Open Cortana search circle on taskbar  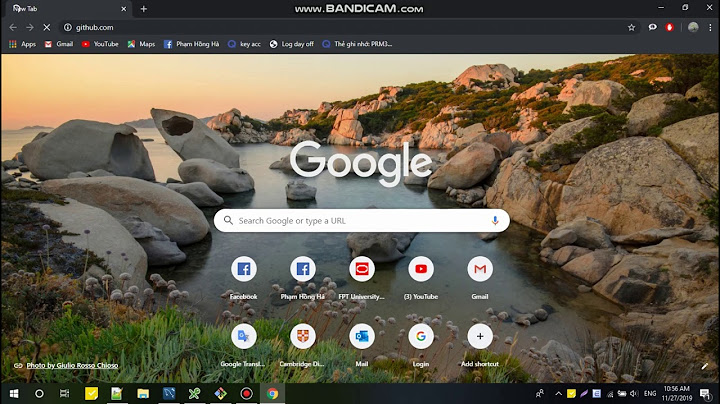click(x=39, y=393)
